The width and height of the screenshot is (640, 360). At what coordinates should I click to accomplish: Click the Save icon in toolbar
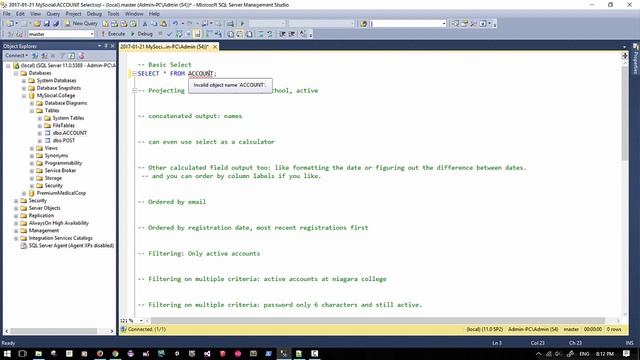47,24
